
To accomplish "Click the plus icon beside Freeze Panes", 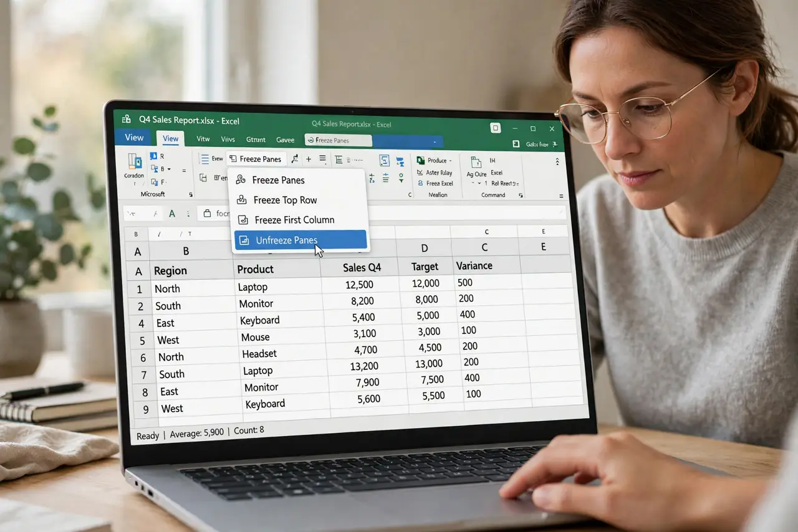I will pyautogui.click(x=308, y=159).
